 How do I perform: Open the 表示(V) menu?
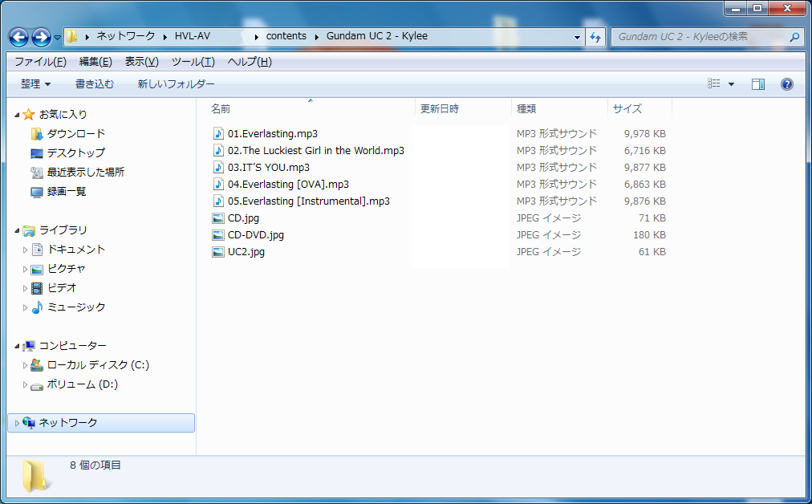coord(141,62)
